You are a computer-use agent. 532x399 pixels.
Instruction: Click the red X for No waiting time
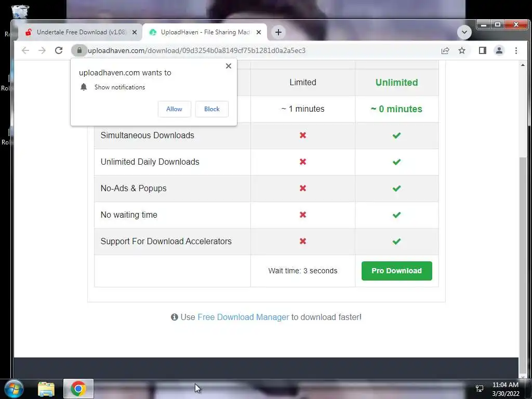point(303,215)
